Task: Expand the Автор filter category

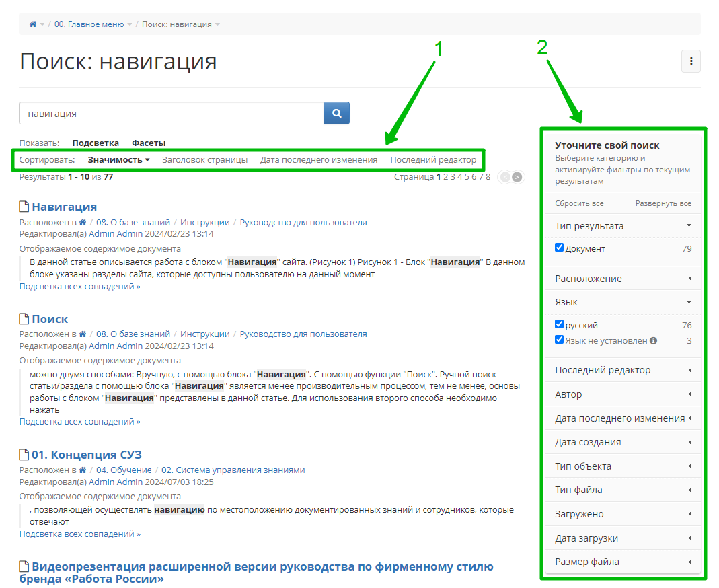Action: pyautogui.click(x=623, y=394)
